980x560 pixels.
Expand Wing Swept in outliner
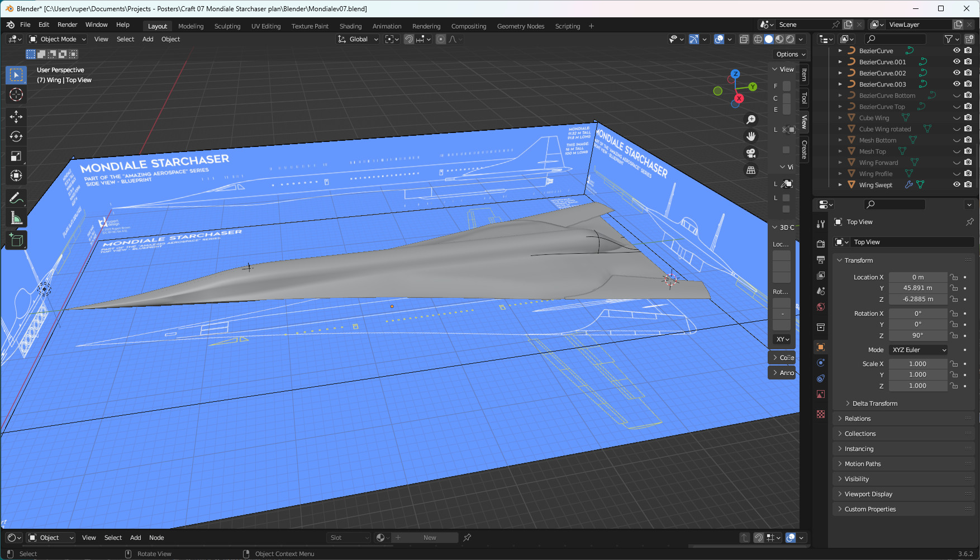pyautogui.click(x=840, y=185)
